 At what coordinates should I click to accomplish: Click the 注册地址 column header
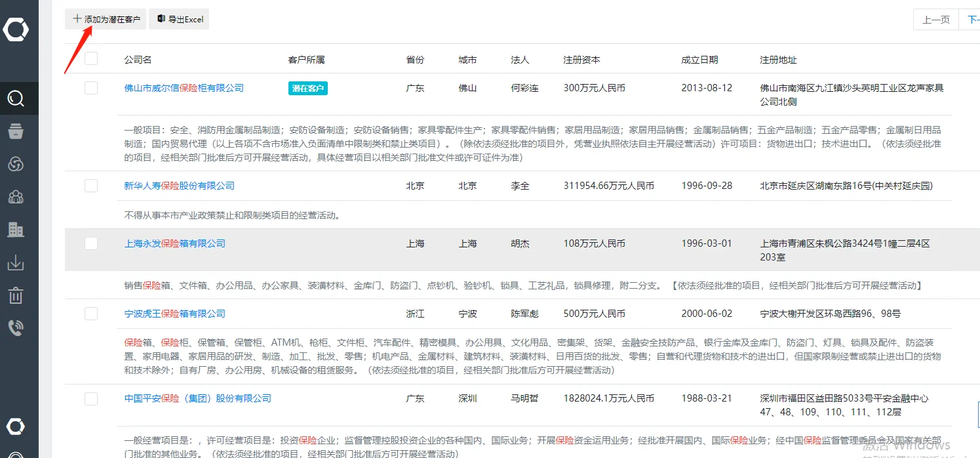pos(778,60)
